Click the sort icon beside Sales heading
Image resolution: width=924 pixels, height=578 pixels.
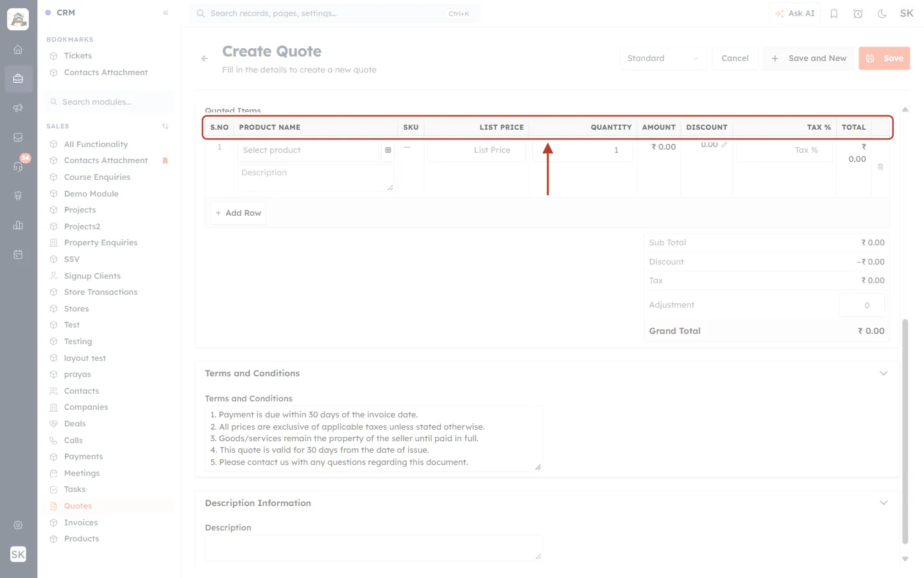click(166, 127)
